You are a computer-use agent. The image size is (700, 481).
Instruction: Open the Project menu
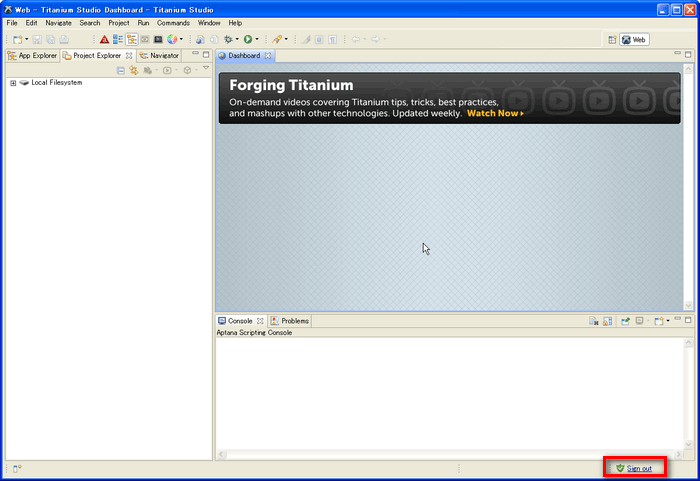click(x=119, y=23)
